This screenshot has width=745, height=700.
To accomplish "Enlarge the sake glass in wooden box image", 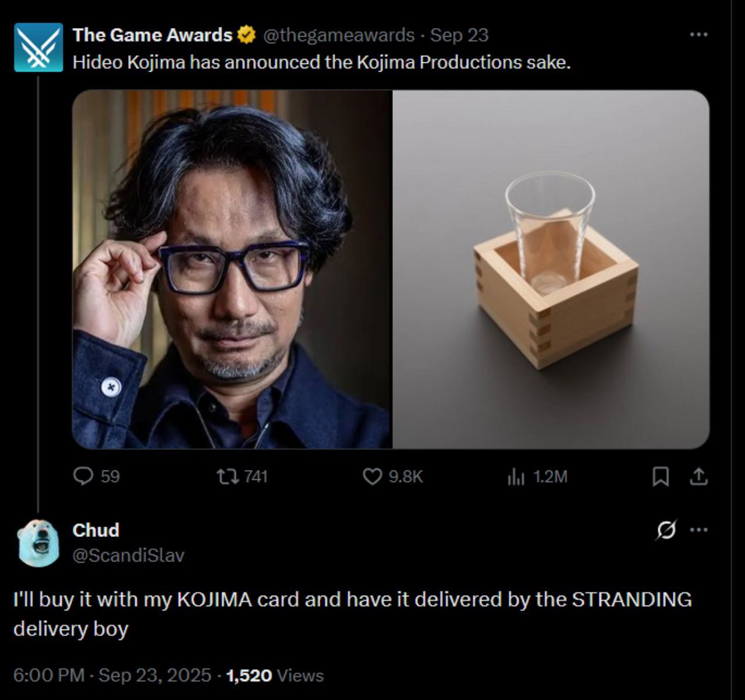I will click(x=551, y=269).
